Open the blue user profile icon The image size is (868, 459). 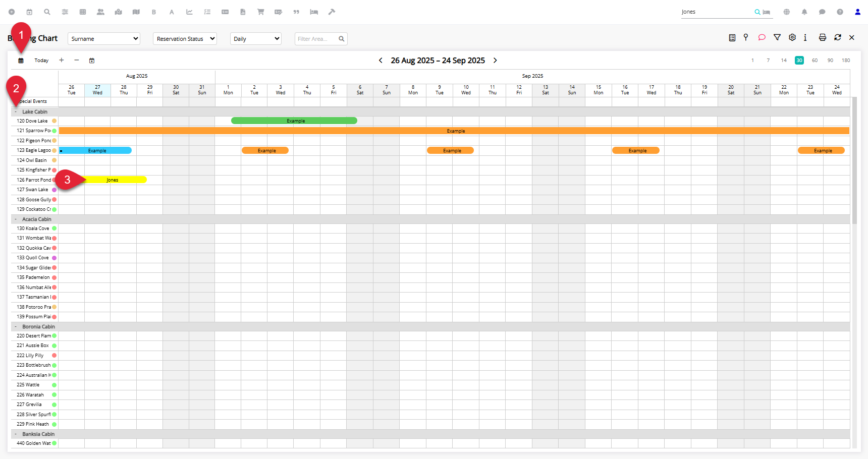coord(857,12)
